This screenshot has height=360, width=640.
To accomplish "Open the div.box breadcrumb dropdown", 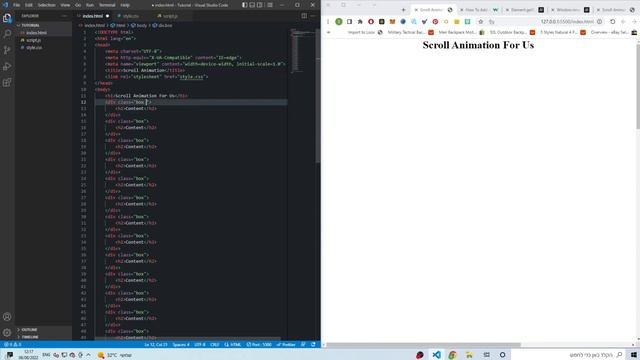I will (162, 25).
